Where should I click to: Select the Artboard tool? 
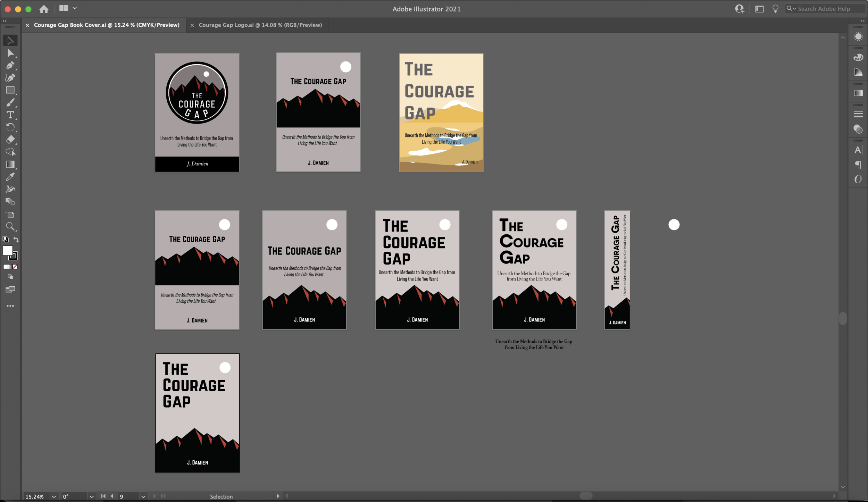[x=10, y=214]
